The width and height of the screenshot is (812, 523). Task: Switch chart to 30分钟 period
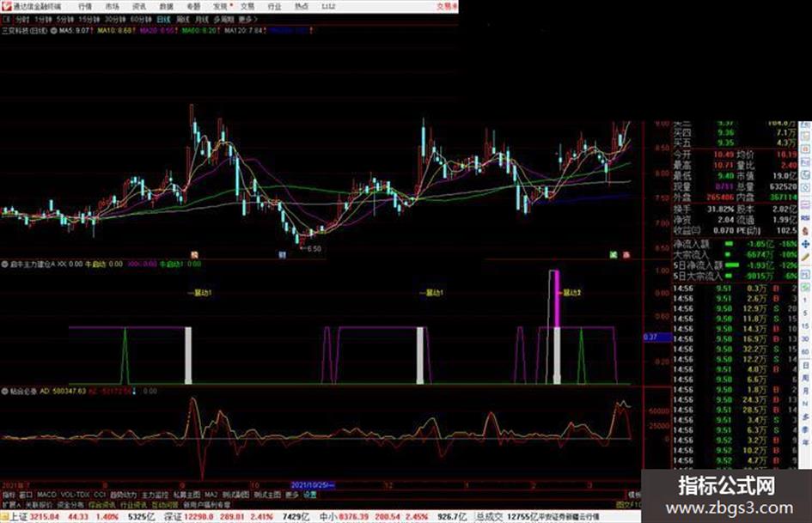click(114, 20)
